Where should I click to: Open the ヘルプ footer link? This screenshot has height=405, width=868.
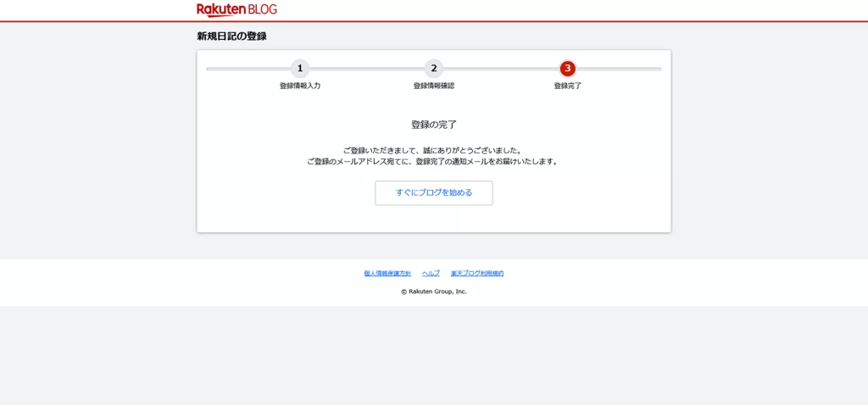point(431,274)
